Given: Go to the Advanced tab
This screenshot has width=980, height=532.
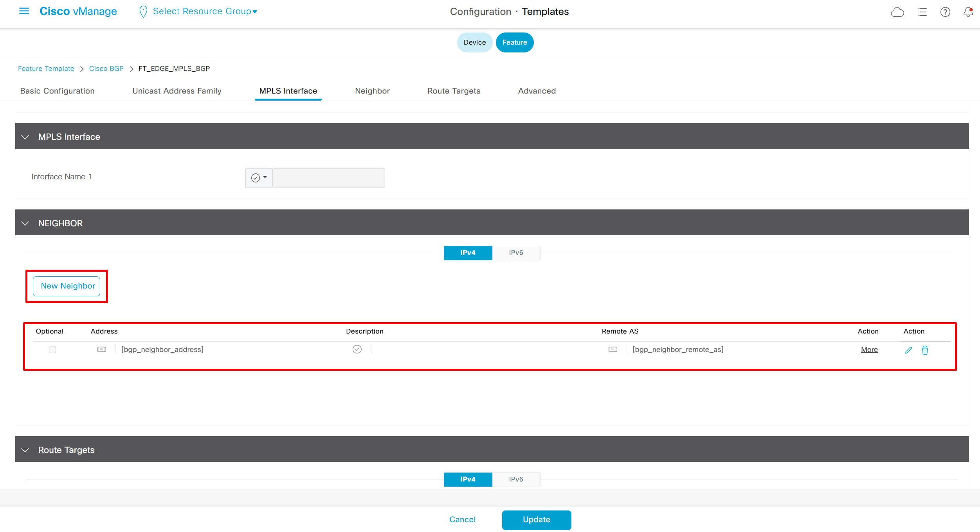Looking at the screenshot, I should click(x=537, y=91).
